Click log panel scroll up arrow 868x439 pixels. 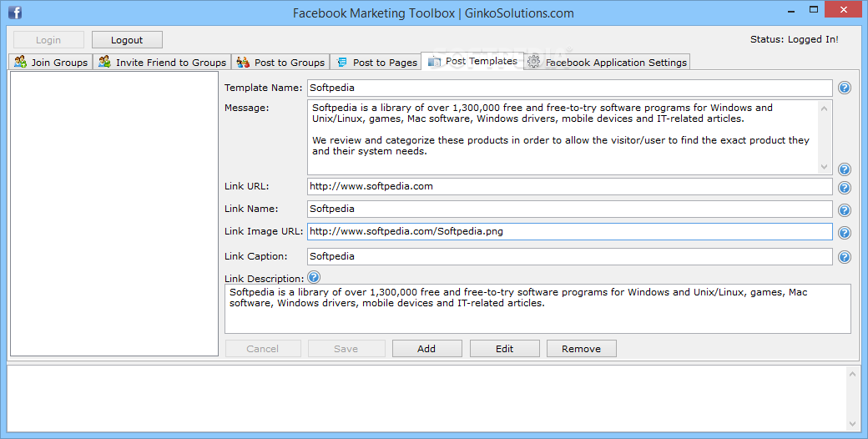click(852, 374)
